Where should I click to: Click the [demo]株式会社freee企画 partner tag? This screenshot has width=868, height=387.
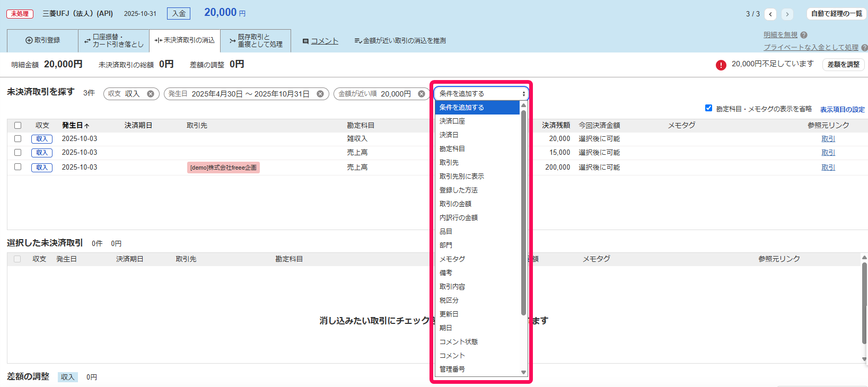pyautogui.click(x=223, y=168)
